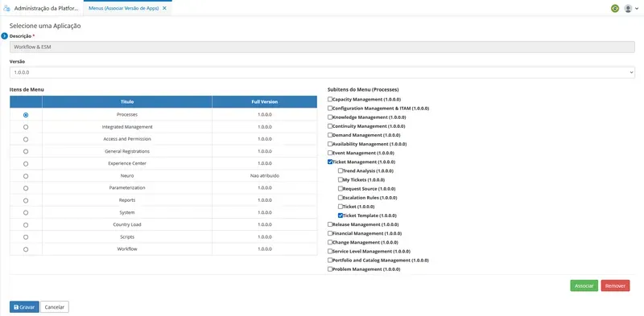The height and width of the screenshot is (316, 644).
Task: Check Configuration Management & ITAM checkbox
Action: [x=330, y=109]
